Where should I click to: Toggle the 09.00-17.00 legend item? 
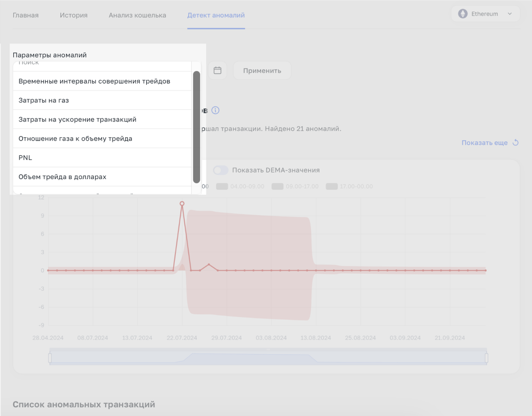295,186
